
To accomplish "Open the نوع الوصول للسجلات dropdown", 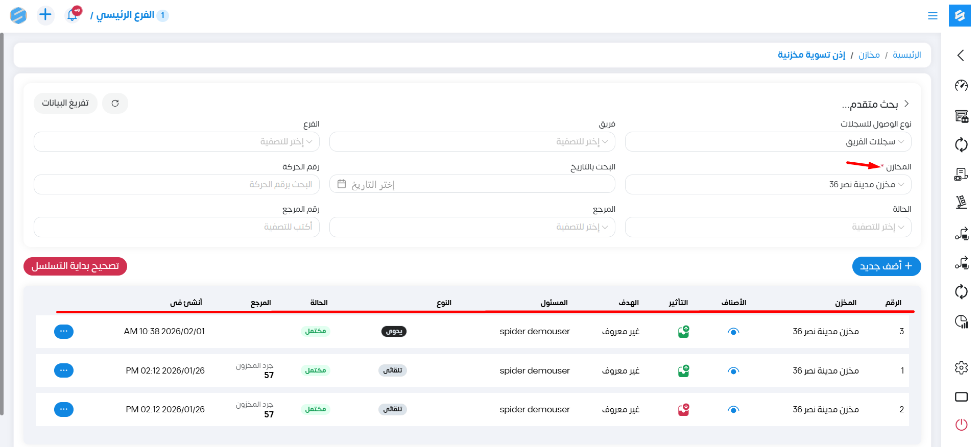I will [768, 142].
